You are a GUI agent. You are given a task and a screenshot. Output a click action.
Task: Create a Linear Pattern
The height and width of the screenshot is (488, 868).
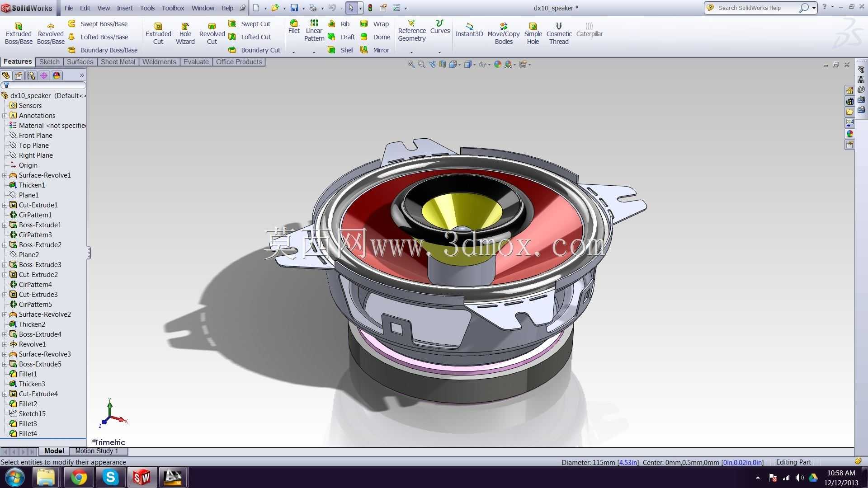point(314,31)
